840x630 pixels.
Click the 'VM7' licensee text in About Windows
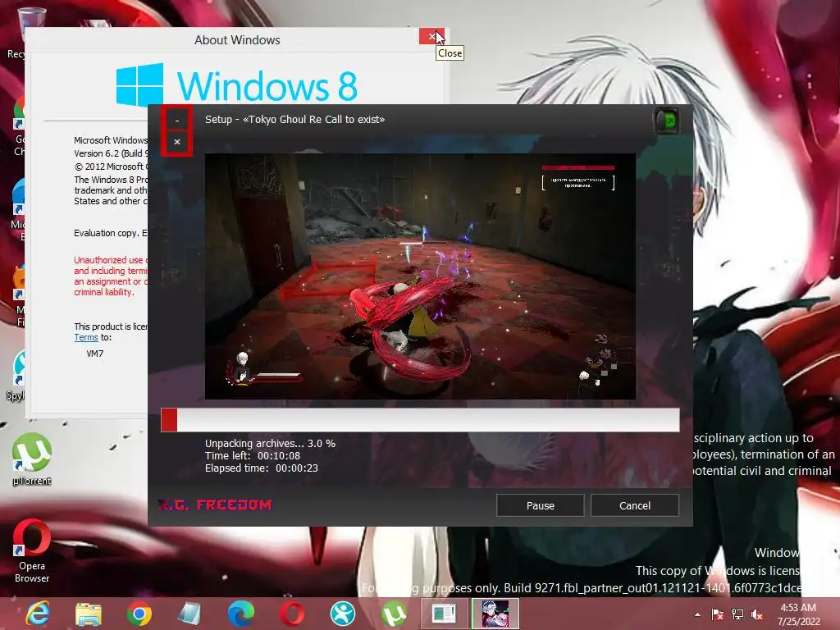95,354
